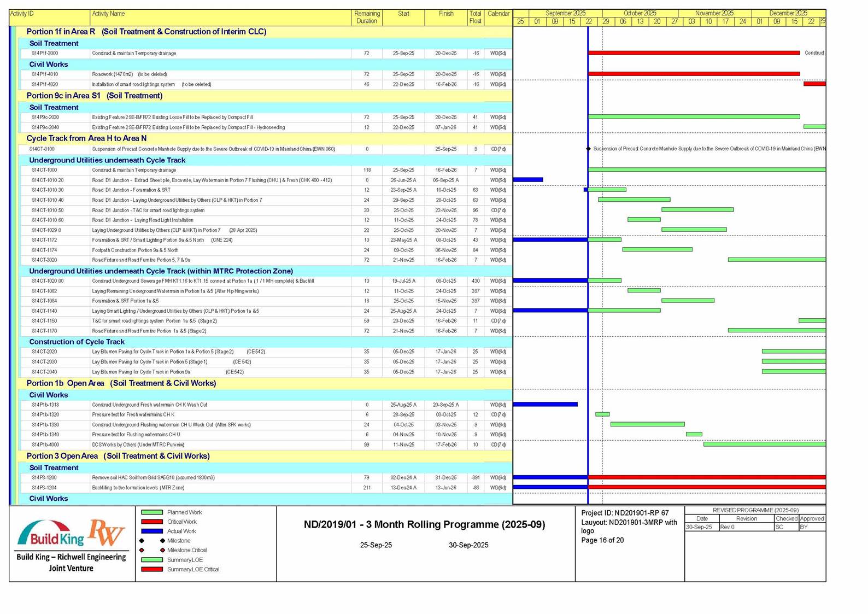Viewport: 868px width, 614px height.
Task: Collapse Cycle Track from Area H to Area N
Action: click(x=86, y=138)
